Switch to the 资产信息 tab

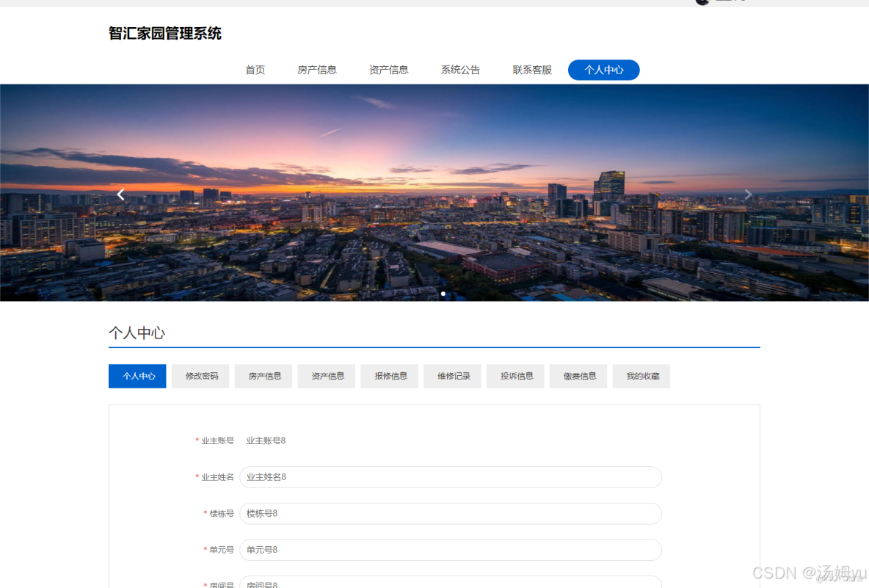click(x=326, y=376)
